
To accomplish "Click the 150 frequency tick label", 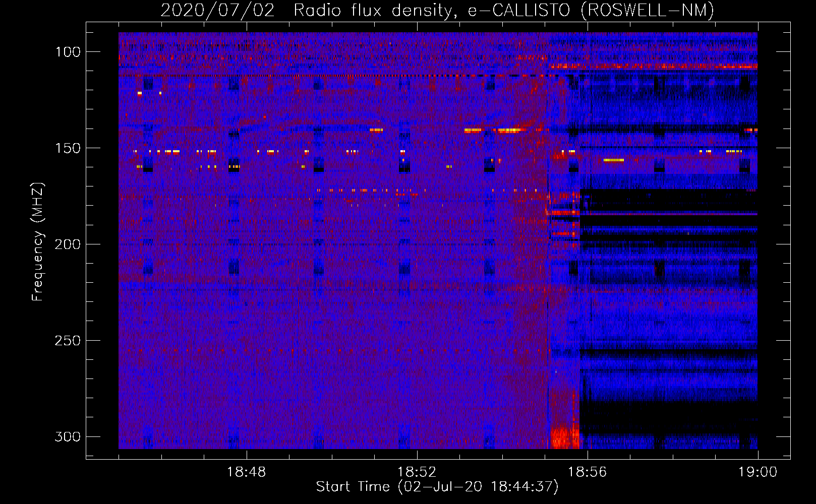I will (68, 148).
